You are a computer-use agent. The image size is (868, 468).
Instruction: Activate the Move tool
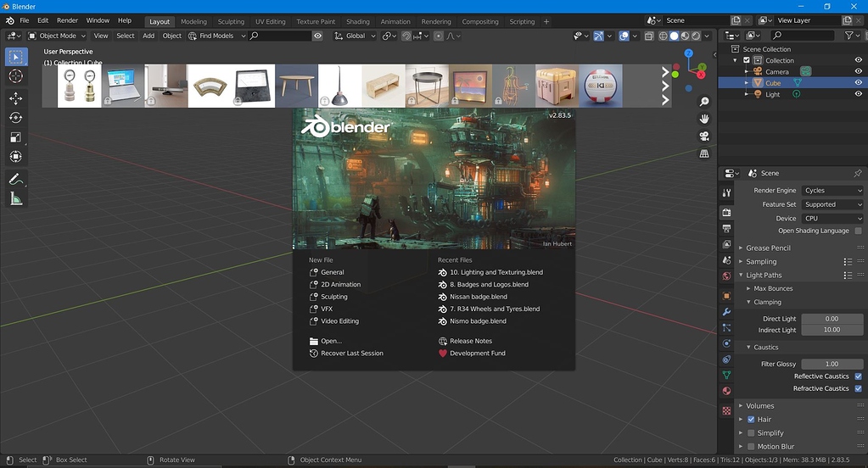point(15,98)
